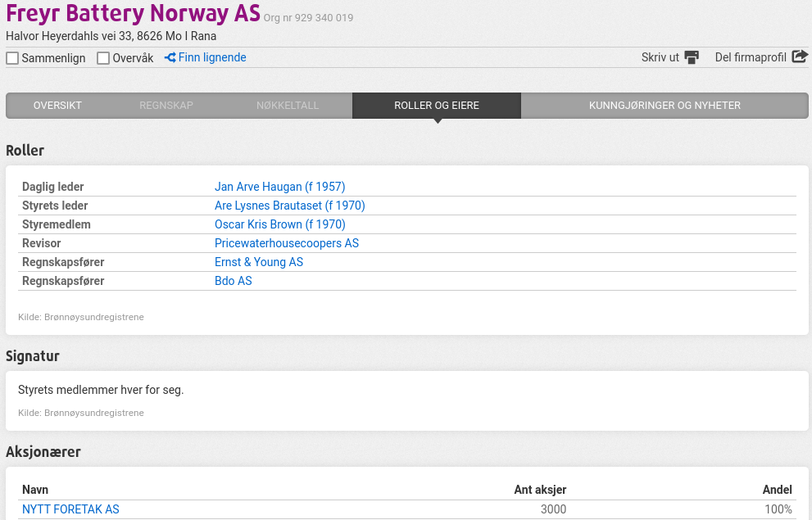Tick the Overvåk checkbox

tap(103, 58)
